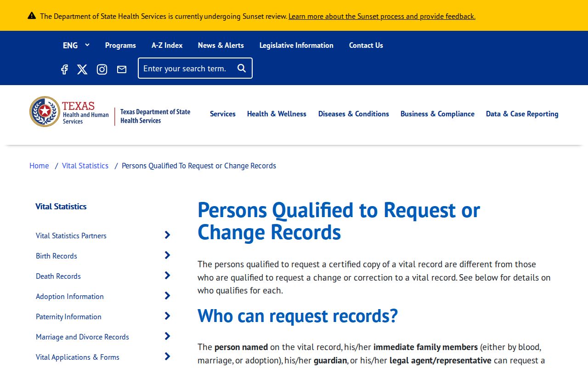Expand the Birth Records submenu chevron
Image resolution: width=588 pixels, height=368 pixels.
167,255
